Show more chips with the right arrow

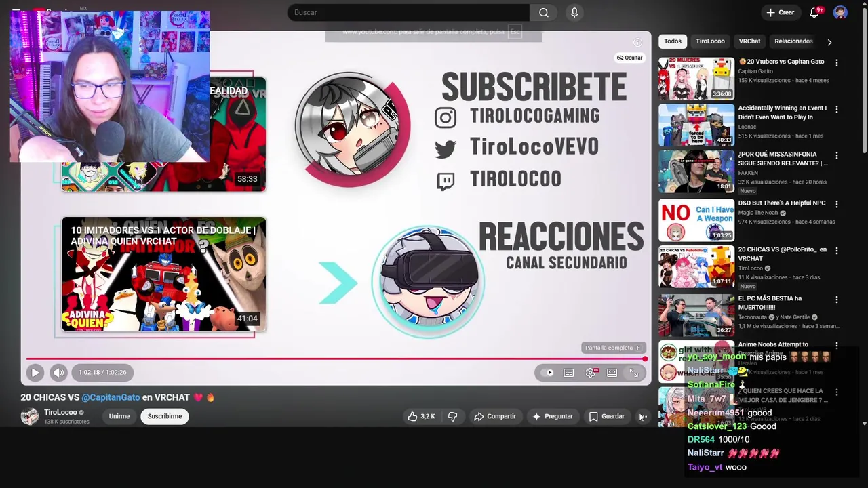(x=829, y=42)
